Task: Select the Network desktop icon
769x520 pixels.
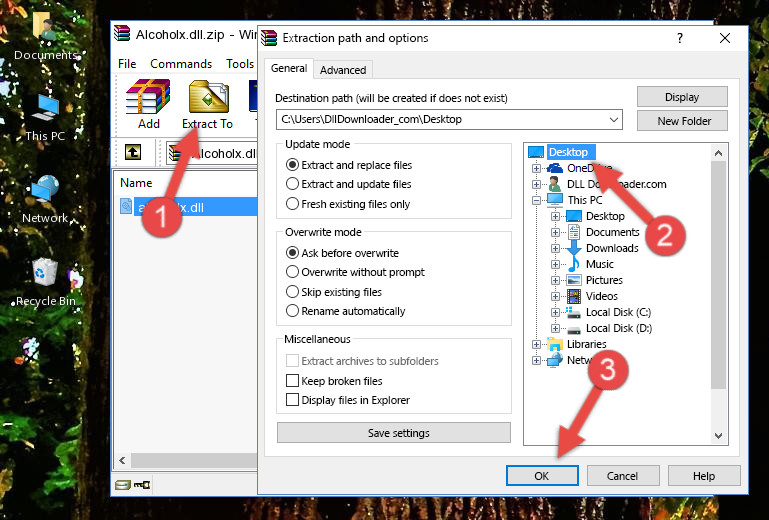Action: click(x=45, y=200)
